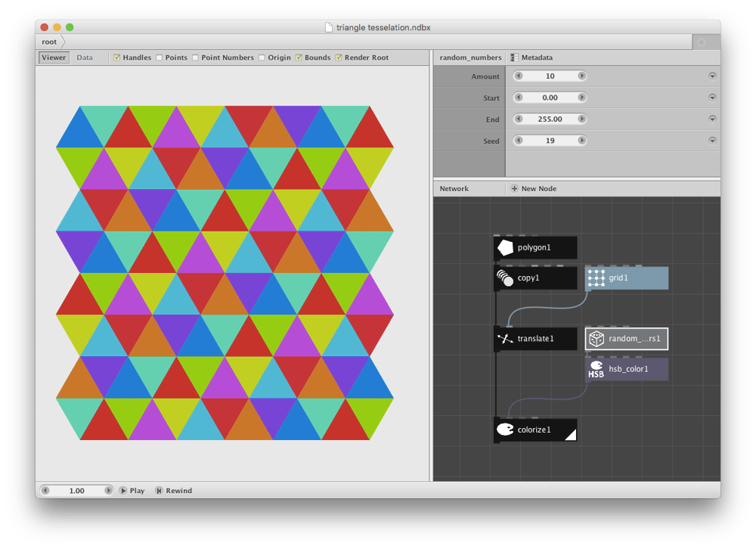Viewport: 756px width, 549px height.
Task: Switch to the Data tab
Action: [x=85, y=57]
